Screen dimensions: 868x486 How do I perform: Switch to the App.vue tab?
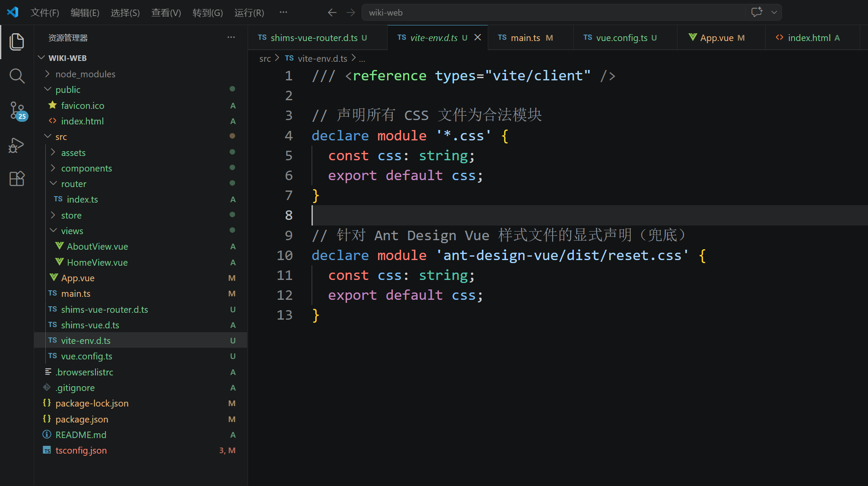(716, 38)
